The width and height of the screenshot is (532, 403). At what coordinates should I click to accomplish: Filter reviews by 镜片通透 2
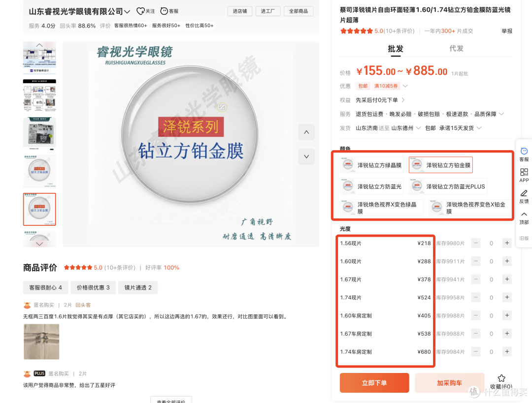tap(138, 287)
